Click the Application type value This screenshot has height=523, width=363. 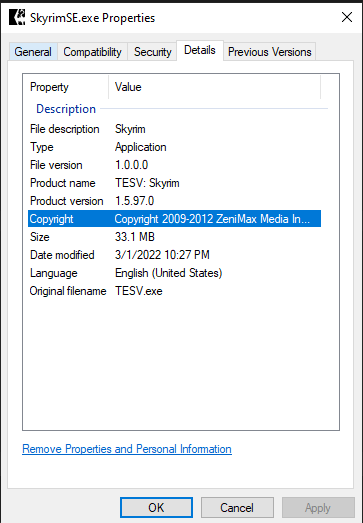[x=140, y=147]
